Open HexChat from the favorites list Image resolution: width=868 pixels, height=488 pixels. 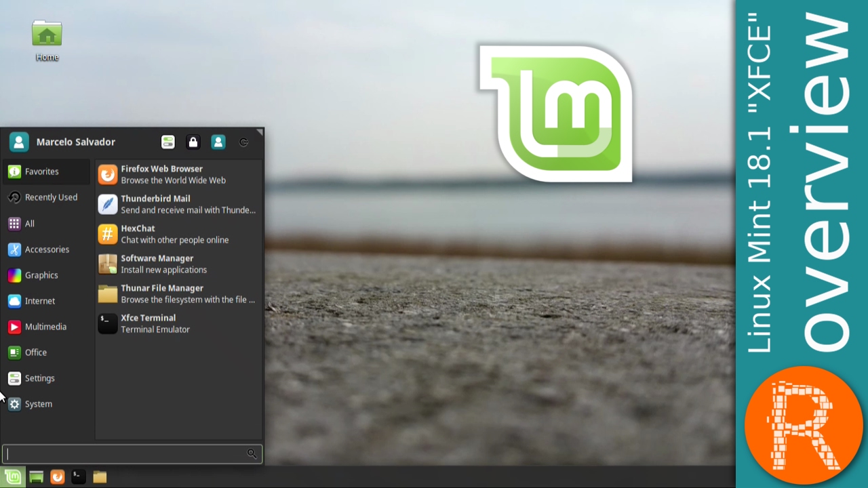click(x=178, y=234)
